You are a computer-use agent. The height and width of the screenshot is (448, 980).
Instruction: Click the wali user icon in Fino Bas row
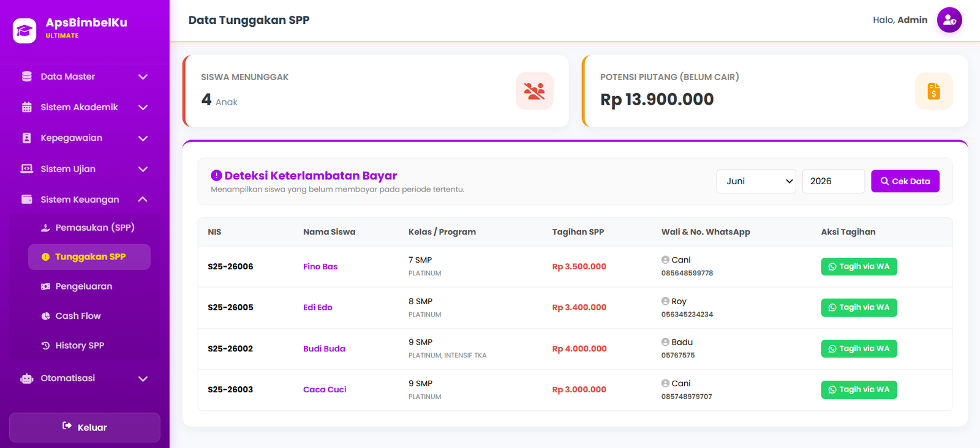pyautogui.click(x=665, y=260)
